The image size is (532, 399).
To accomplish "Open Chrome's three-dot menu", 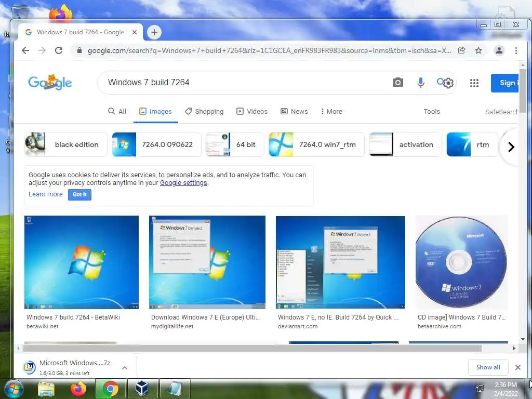I will [516, 50].
